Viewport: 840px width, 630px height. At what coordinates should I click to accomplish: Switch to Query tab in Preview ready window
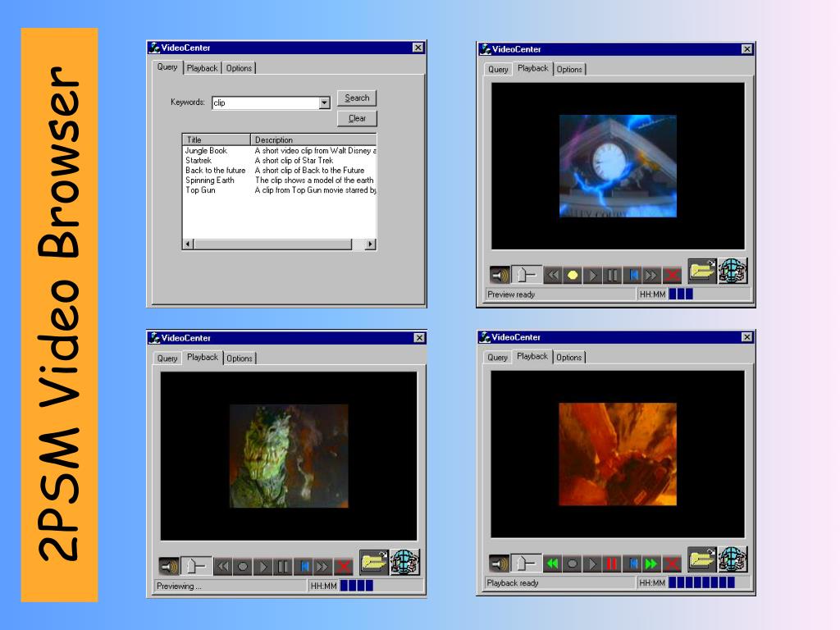pos(498,70)
